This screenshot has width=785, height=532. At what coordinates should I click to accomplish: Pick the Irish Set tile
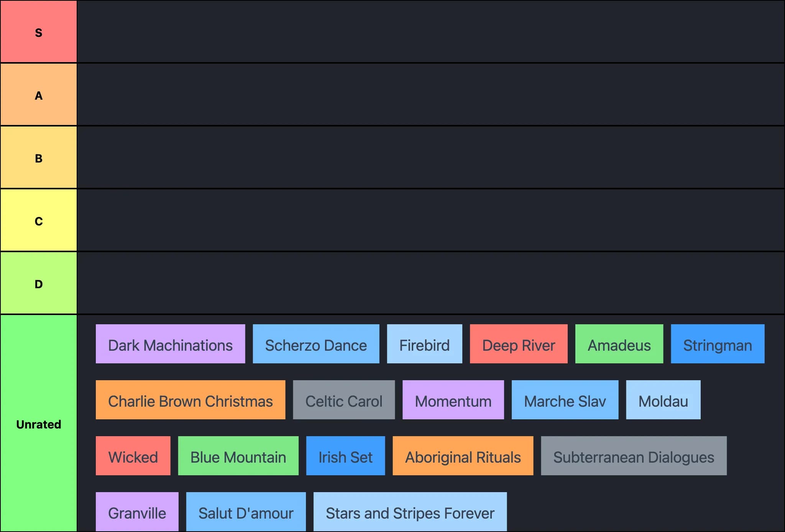(x=345, y=456)
